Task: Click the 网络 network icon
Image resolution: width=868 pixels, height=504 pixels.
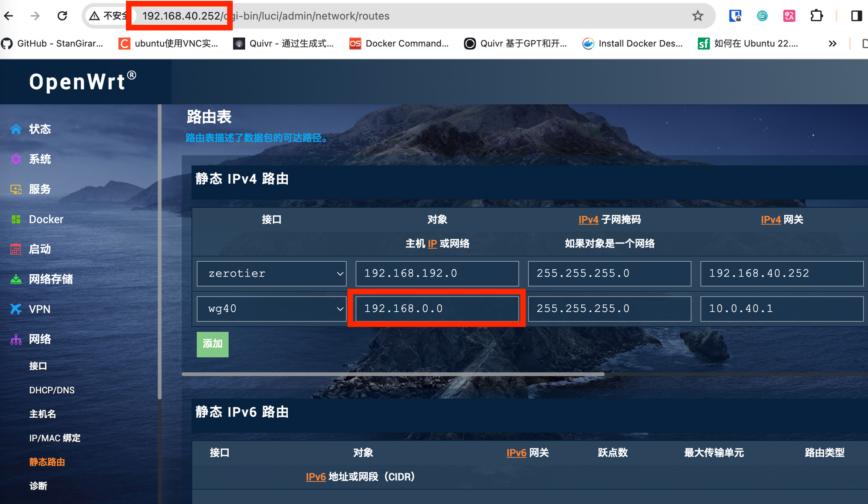Action: [16, 339]
